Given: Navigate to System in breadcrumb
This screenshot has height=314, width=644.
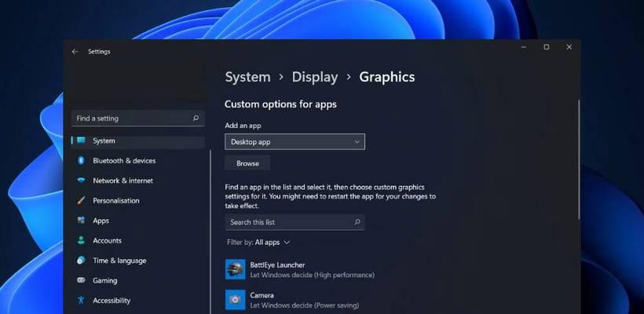Looking at the screenshot, I should coord(247,77).
